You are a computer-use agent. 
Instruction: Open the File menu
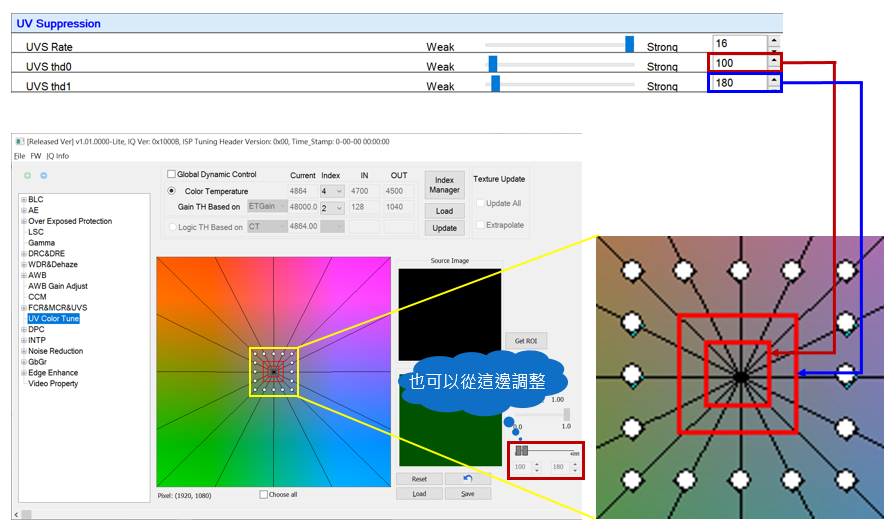click(19, 156)
